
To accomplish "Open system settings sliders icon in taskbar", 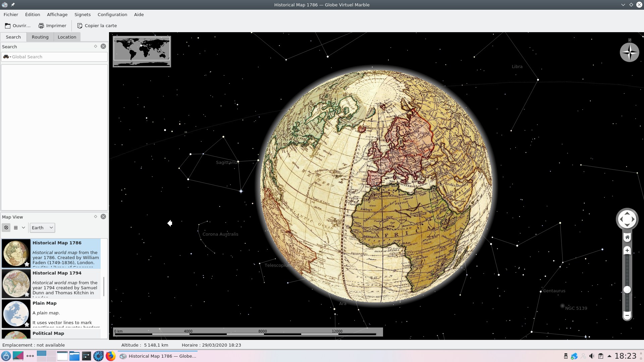I will (x=87, y=356).
